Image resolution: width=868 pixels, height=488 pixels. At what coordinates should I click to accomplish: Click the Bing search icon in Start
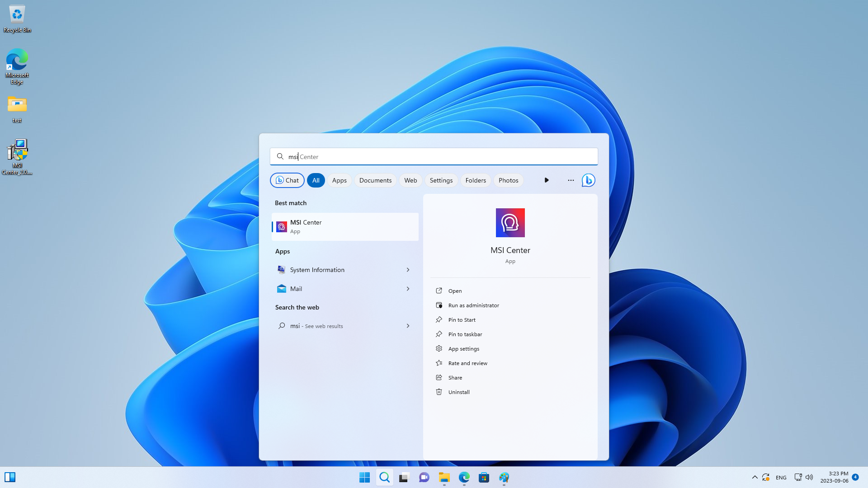tap(589, 180)
